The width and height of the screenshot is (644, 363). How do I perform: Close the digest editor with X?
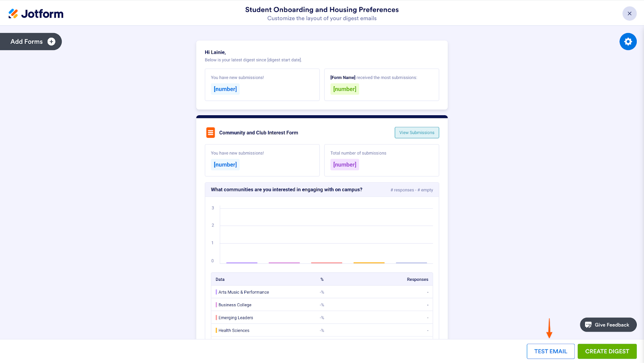click(x=630, y=14)
